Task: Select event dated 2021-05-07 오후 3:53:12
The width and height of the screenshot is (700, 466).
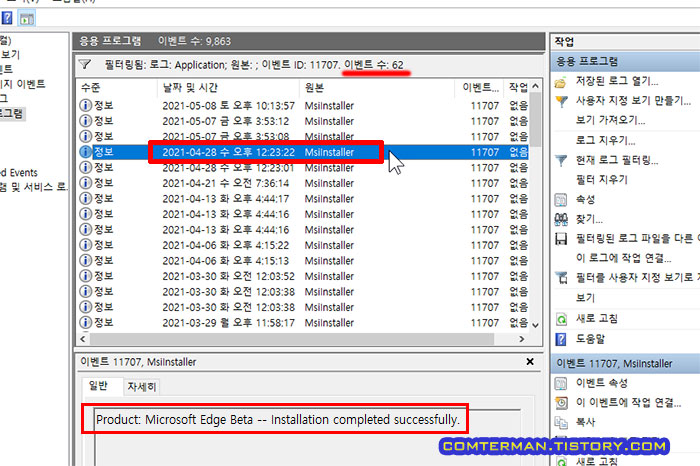Action: coord(304,121)
